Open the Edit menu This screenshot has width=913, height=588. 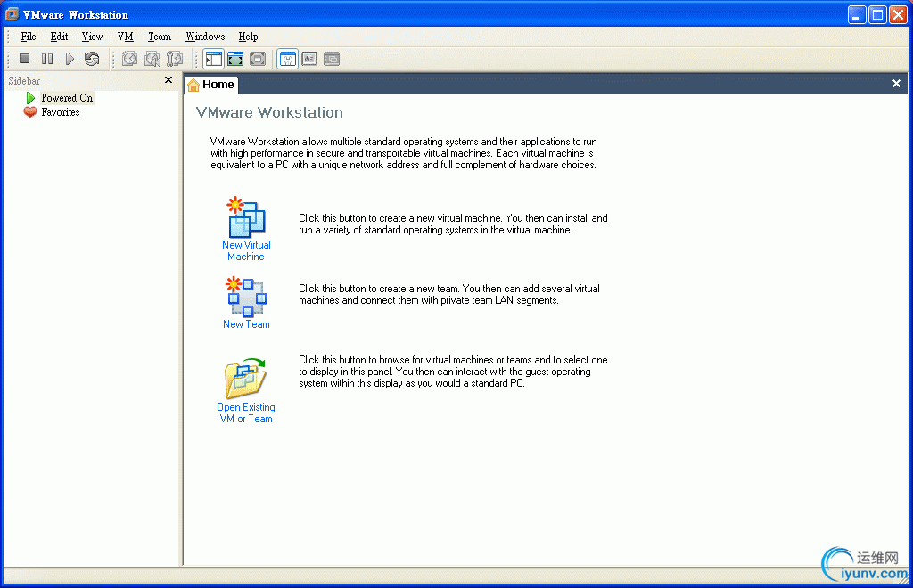[x=59, y=37]
